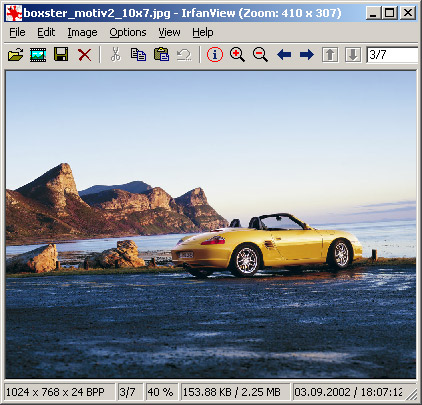Click the 40 % zoom status entry

(162, 392)
